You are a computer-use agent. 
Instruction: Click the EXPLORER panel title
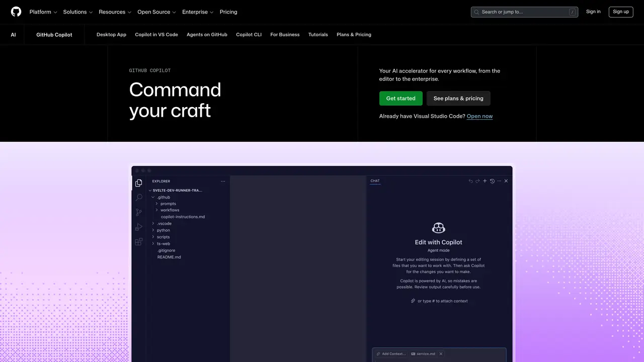[161, 182]
